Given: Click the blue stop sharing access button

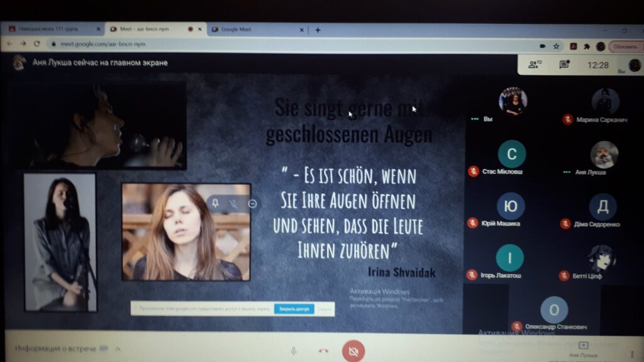Looking at the screenshot, I should [x=294, y=309].
